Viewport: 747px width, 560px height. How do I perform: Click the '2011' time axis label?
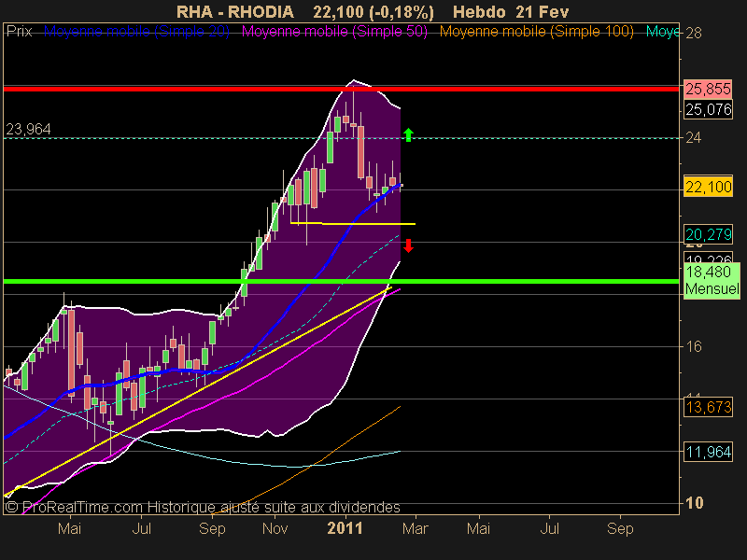coord(345,528)
